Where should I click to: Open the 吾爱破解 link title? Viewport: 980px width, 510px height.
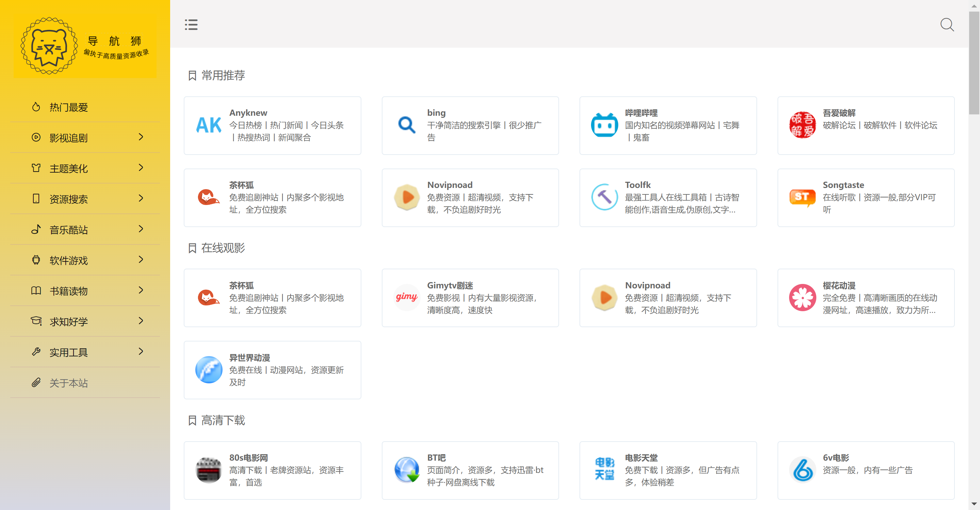839,113
